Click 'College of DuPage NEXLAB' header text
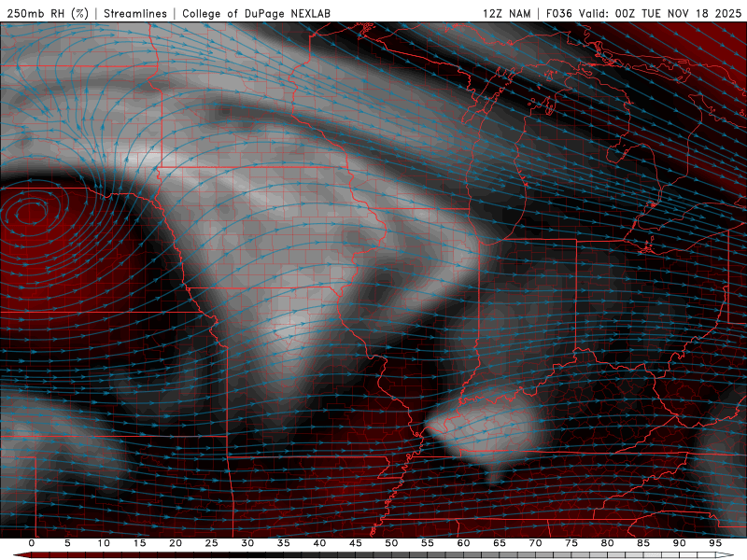Image resolution: width=747 pixels, height=560 pixels. [256, 13]
